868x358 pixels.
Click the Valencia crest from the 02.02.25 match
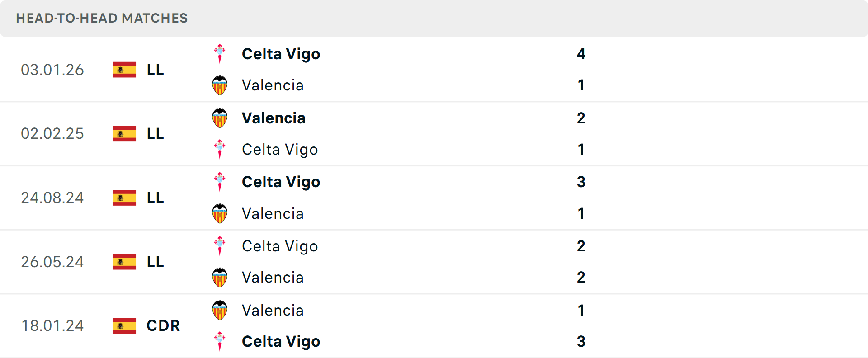click(220, 118)
